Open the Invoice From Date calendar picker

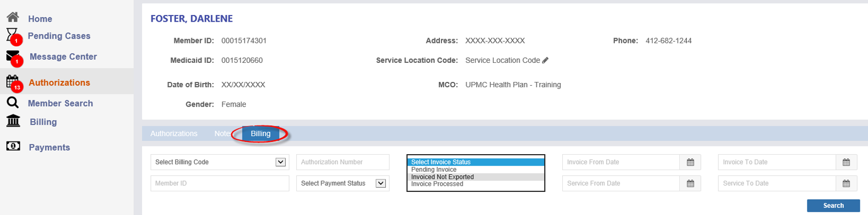(x=690, y=162)
